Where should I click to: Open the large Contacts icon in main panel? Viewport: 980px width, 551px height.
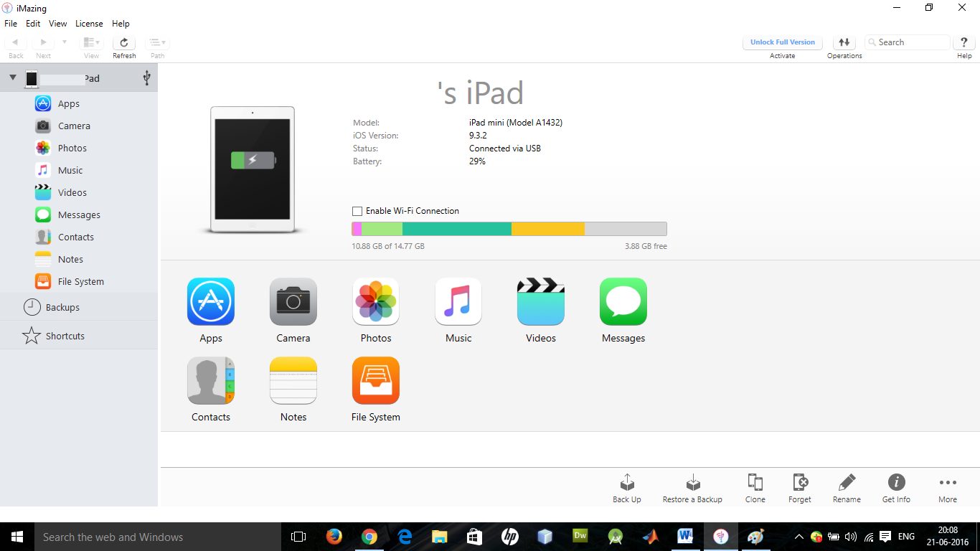[x=211, y=381]
